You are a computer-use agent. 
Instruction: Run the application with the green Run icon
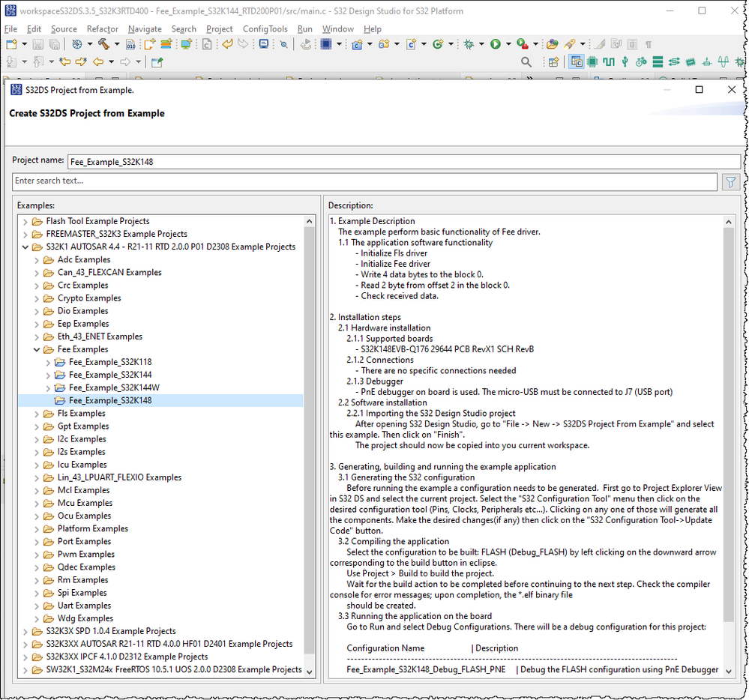tap(495, 45)
